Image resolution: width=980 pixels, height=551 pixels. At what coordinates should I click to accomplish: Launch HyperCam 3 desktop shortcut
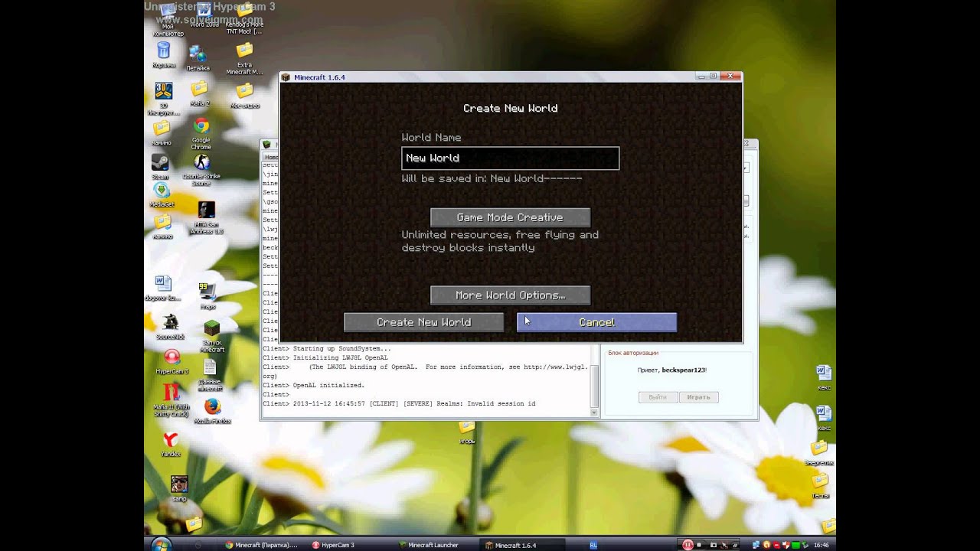pos(171,362)
